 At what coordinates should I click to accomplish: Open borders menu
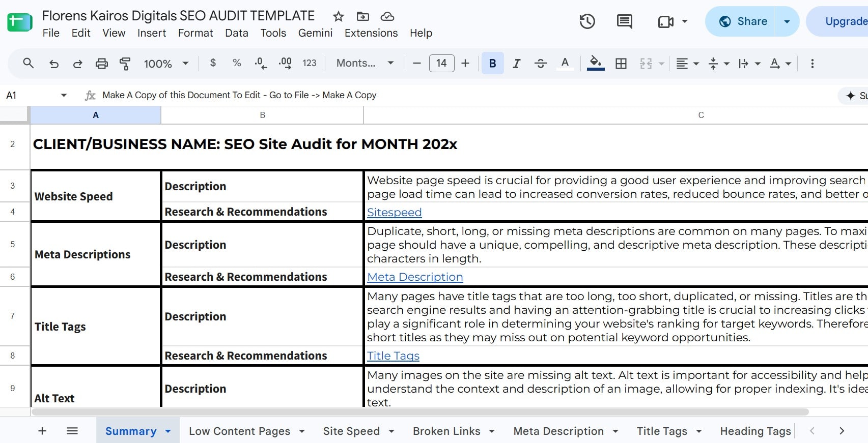click(x=621, y=64)
